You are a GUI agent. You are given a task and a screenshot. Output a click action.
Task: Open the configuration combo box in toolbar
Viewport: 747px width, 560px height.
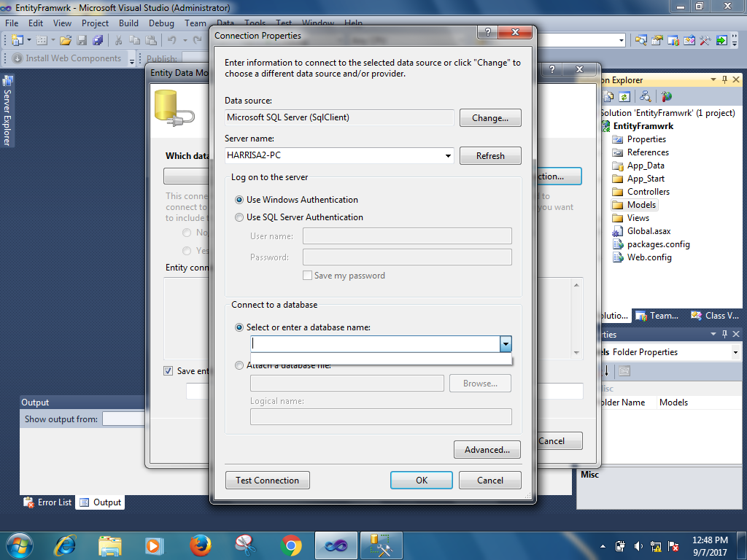(x=622, y=41)
